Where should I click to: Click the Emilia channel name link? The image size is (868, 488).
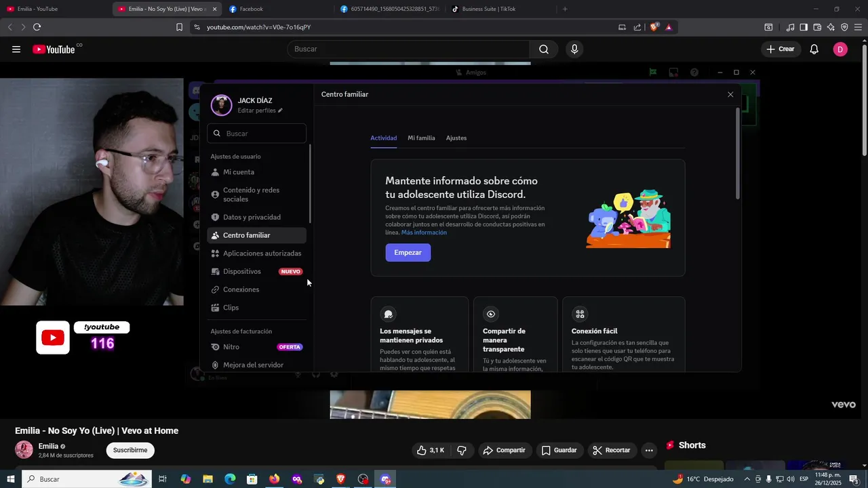tap(48, 446)
